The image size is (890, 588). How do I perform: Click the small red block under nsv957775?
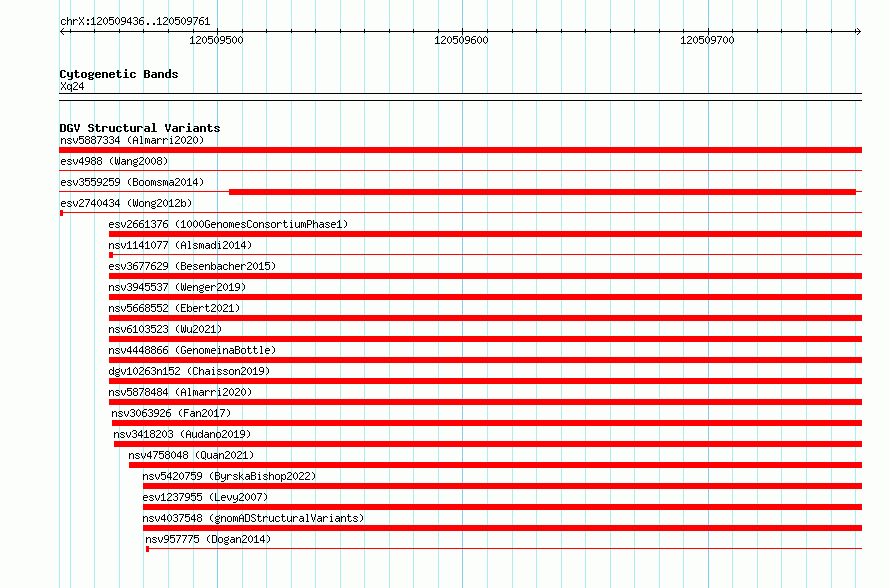click(148, 549)
